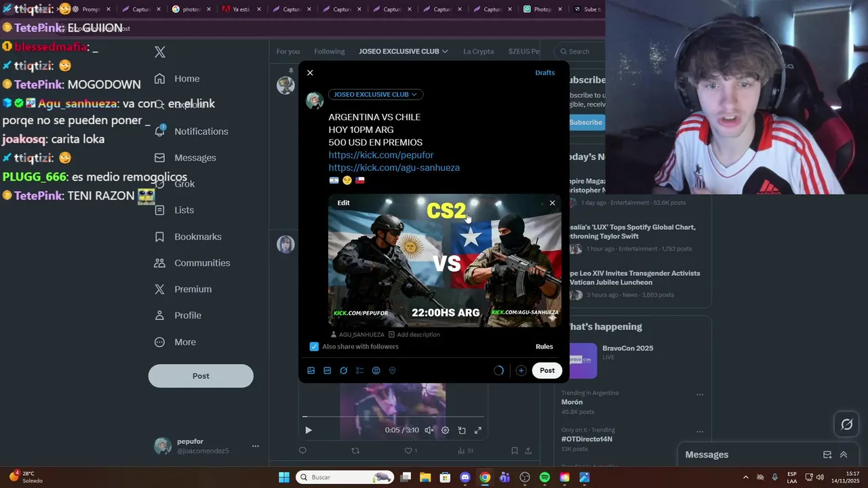Switch to the For you tab
Screen dimensions: 868x488
click(288, 52)
